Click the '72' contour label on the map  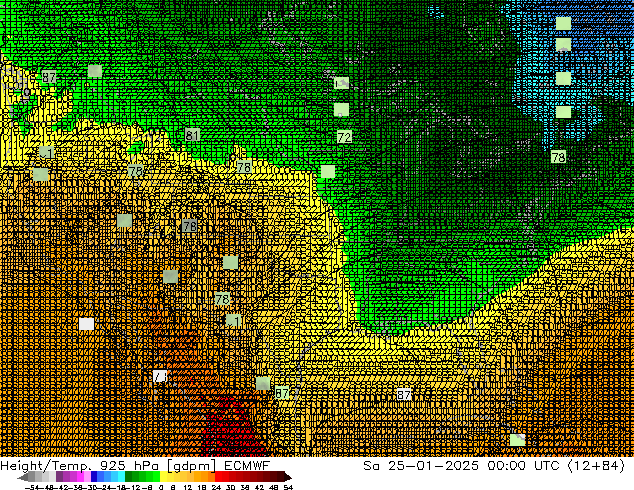click(x=344, y=137)
